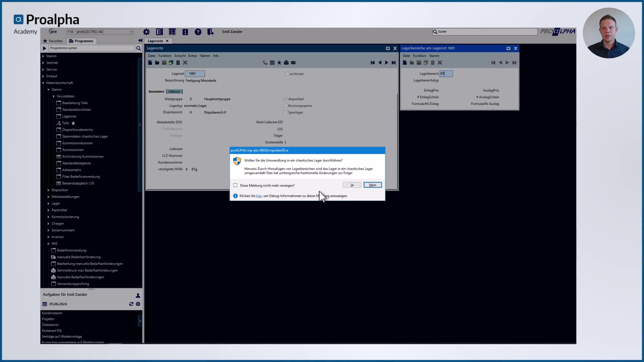Create new record in Lagerorte toolbar
644x362 pixels.
tap(150, 63)
